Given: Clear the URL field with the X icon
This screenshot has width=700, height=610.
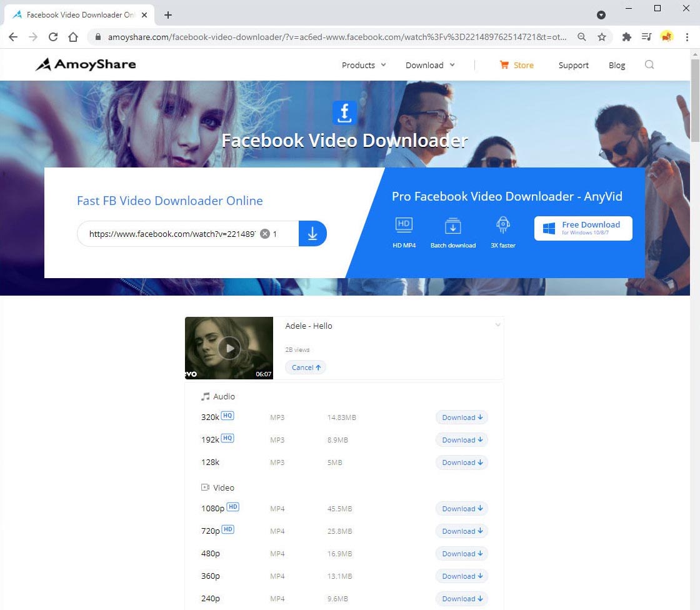Looking at the screenshot, I should 265,234.
